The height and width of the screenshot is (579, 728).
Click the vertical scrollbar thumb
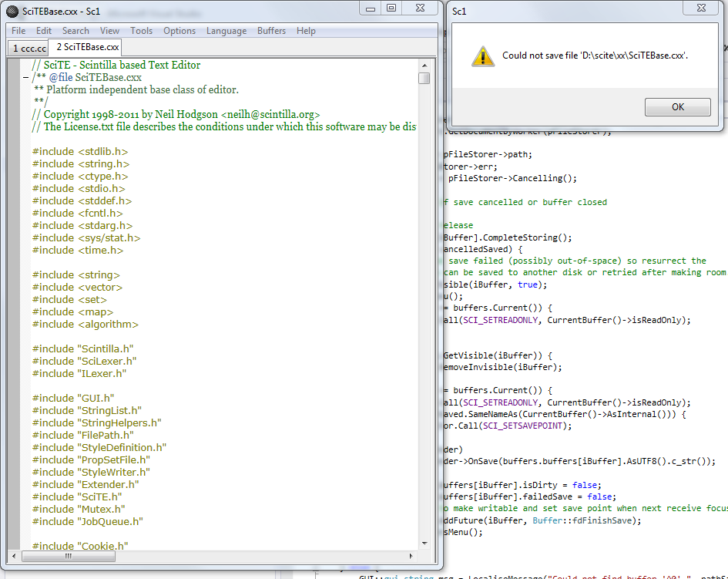(424, 78)
